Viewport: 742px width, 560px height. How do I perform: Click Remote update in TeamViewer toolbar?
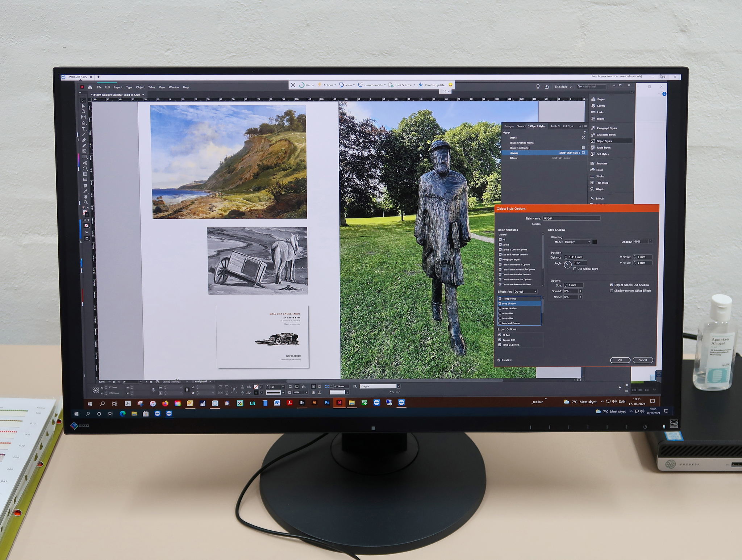[x=432, y=85]
